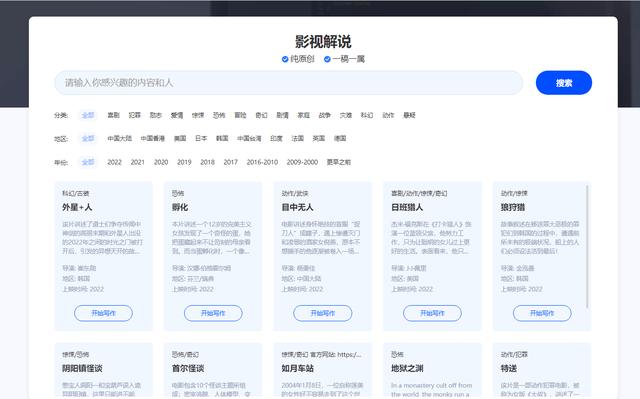This screenshot has height=399, width=640.
Task: Click 开始写作 on the 狼狩猎 card
Action: (x=542, y=313)
